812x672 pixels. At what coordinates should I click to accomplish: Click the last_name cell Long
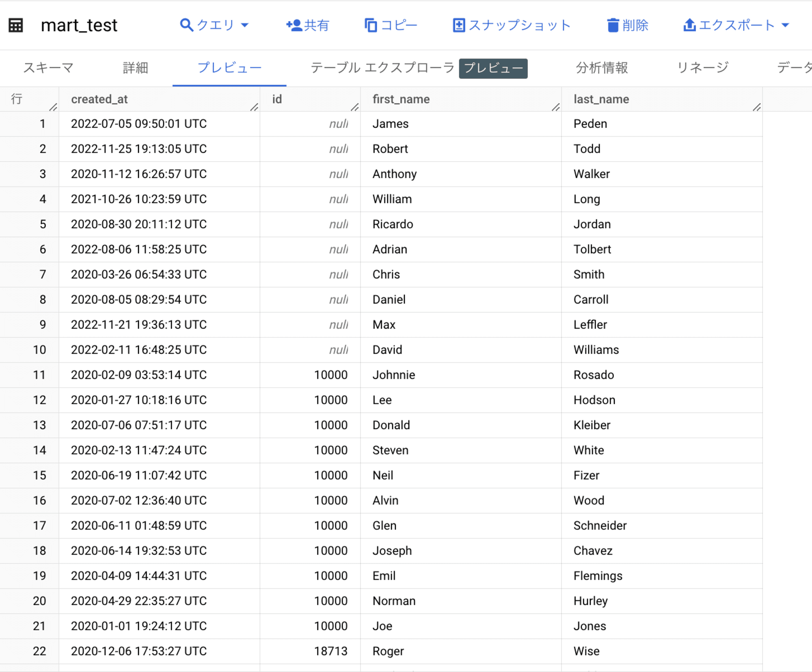point(662,199)
